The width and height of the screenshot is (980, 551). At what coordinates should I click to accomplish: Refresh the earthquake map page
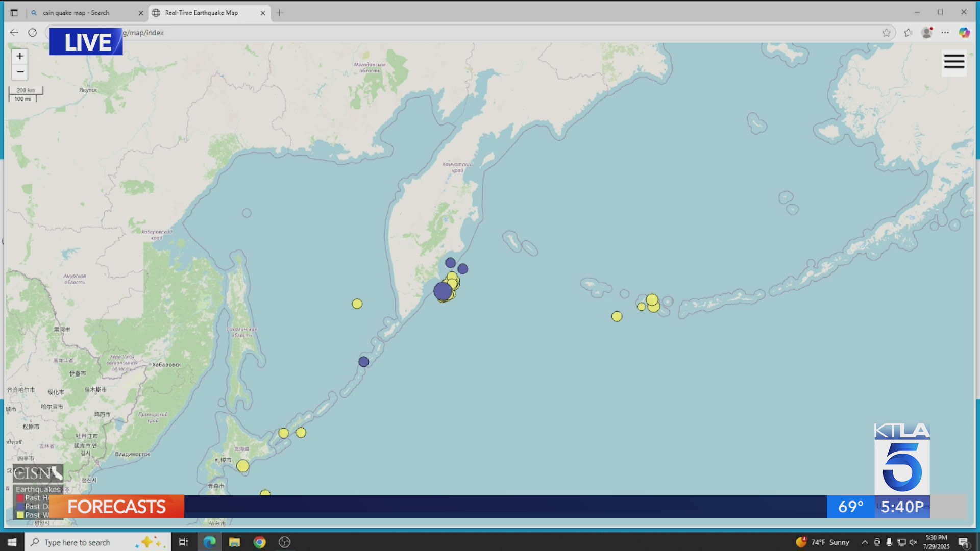point(32,32)
